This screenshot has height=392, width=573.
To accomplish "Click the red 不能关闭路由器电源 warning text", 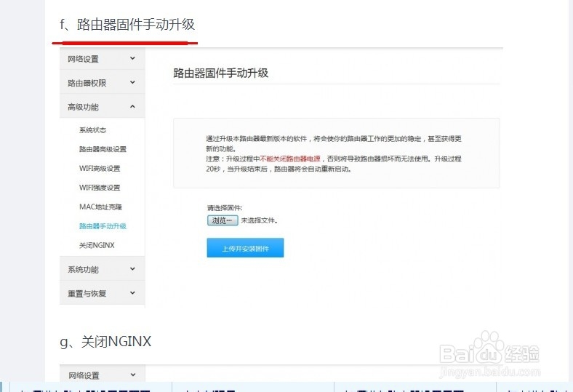I will (x=290, y=159).
